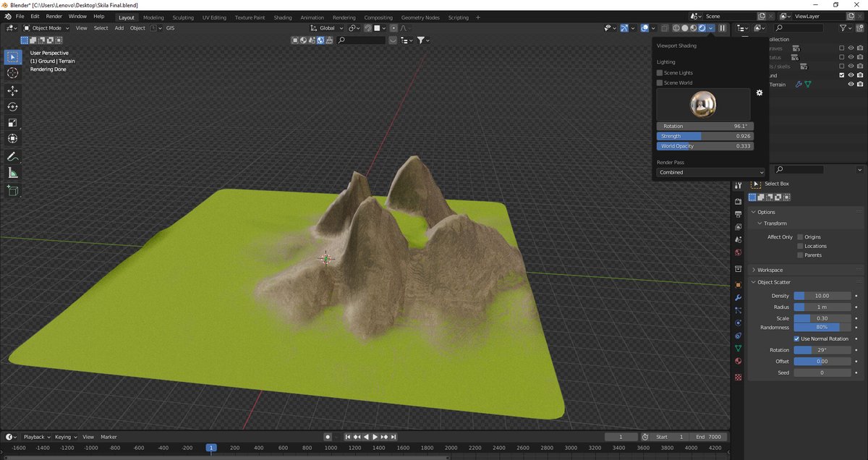Activate the 3D Cursor tool
Viewport: 868px width, 460px height.
point(12,73)
